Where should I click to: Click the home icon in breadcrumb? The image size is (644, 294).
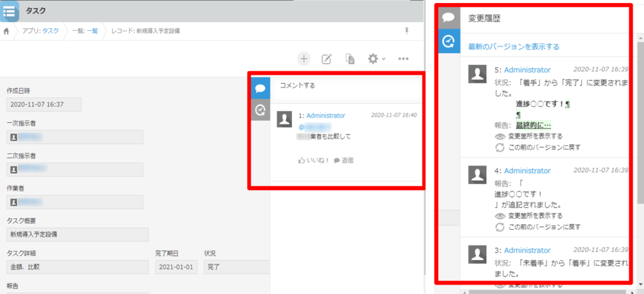coord(7,31)
